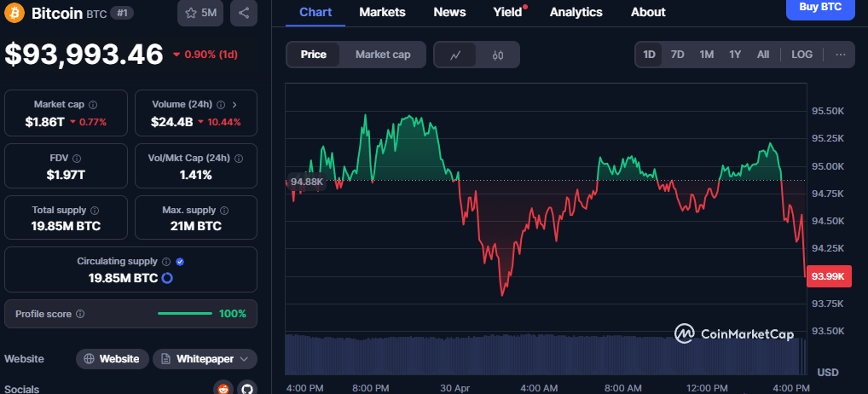868x394 pixels.
Task: Expand the Whitepaper dropdown chevron
Action: tap(244, 359)
